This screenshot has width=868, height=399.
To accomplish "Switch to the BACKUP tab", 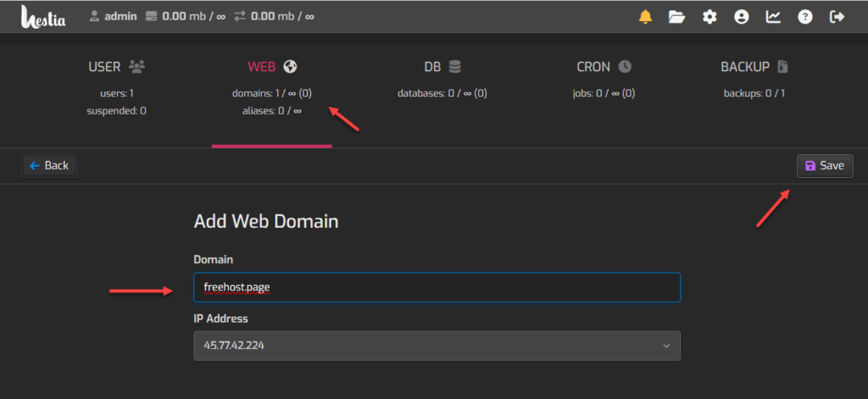I will (x=754, y=67).
